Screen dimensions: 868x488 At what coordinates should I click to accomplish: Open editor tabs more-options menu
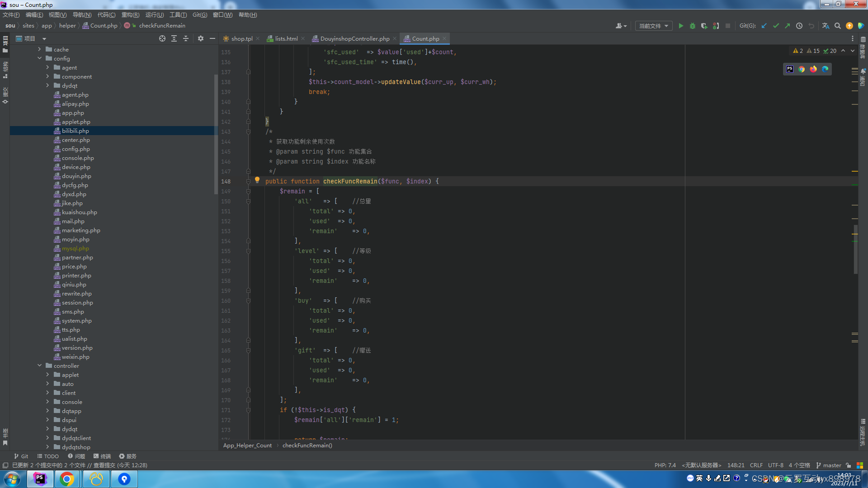pyautogui.click(x=853, y=38)
